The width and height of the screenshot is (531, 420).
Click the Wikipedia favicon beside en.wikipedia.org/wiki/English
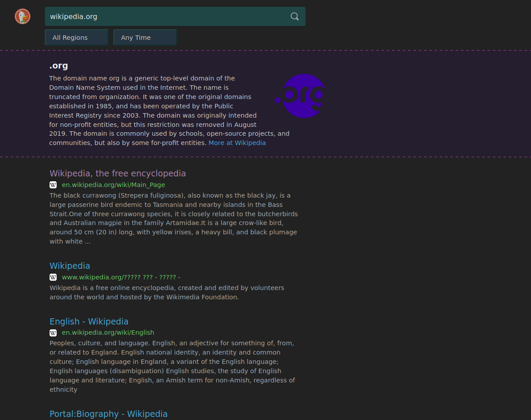click(53, 332)
